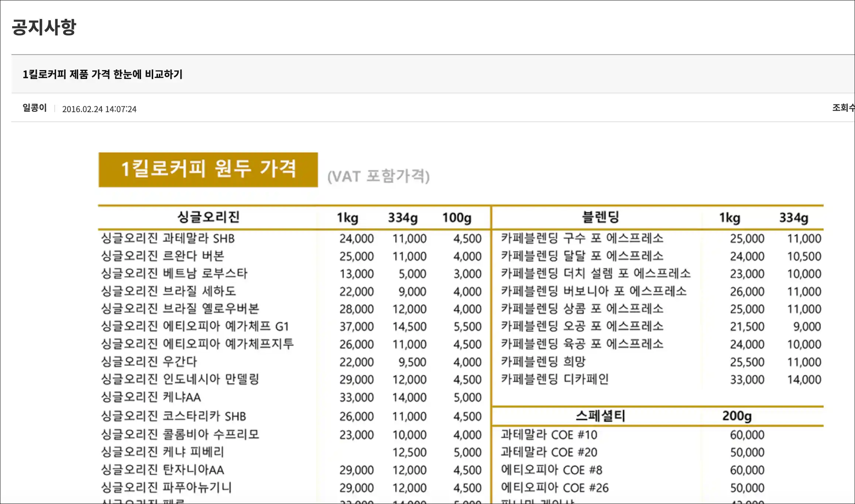Click 25,500 price for 희망 blend
The image size is (855, 504).
pos(747,362)
